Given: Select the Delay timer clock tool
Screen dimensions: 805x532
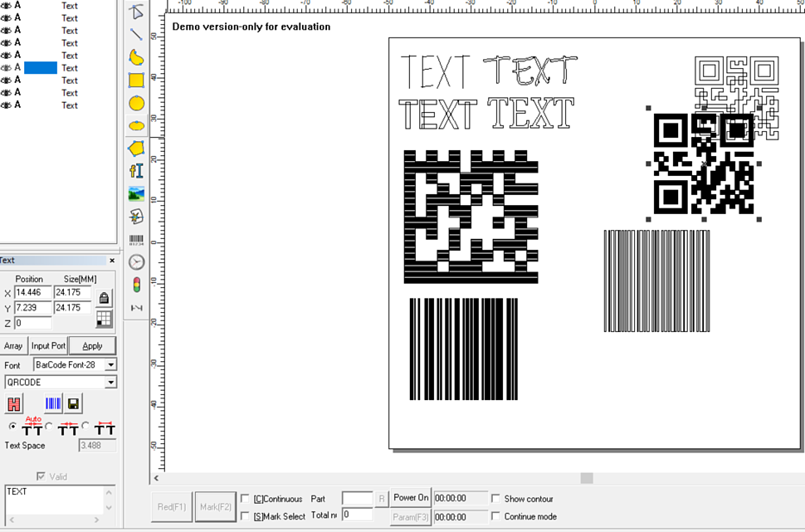Looking at the screenshot, I should click(136, 262).
